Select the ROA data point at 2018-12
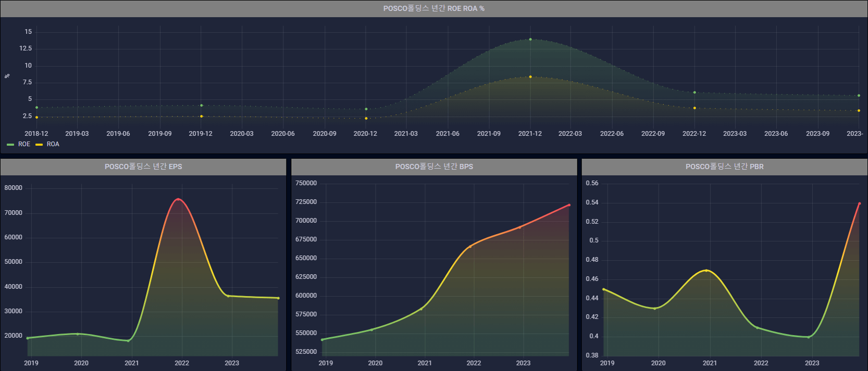The height and width of the screenshot is (371, 868). click(x=36, y=118)
